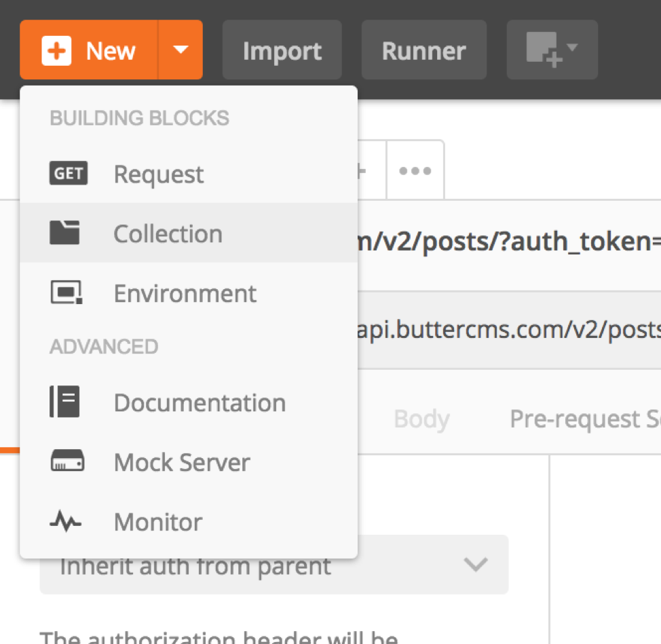This screenshot has width=661, height=644.
Task: Open the New button dropdown arrow
Action: point(181,50)
